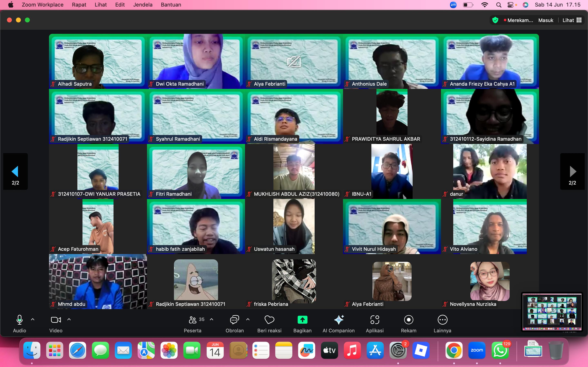Click the green Bagikan share screen icon

302,320
